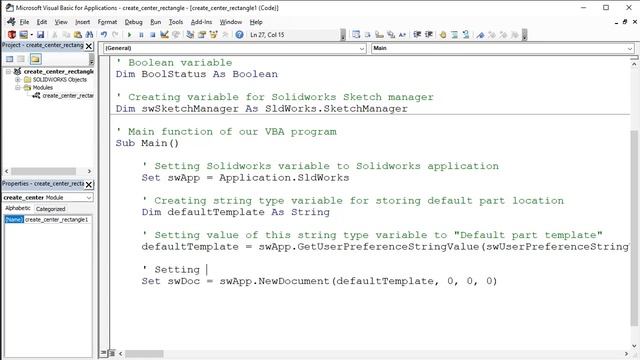Toggle Bookmark with the blue flag icon

pos(480,35)
